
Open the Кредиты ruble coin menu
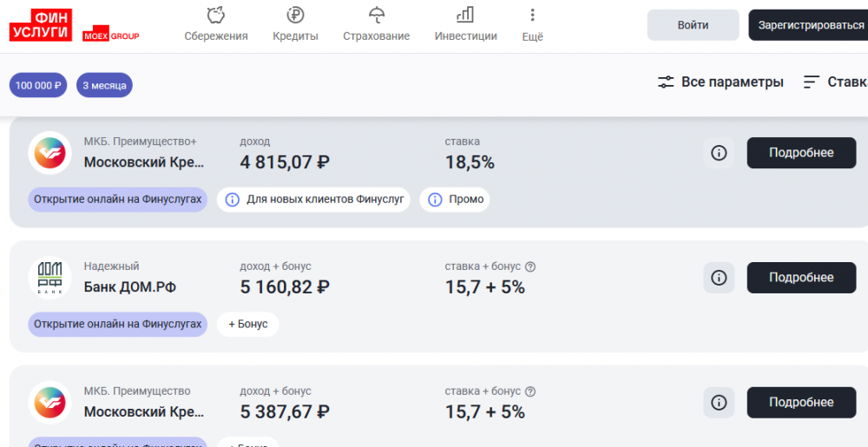(295, 24)
